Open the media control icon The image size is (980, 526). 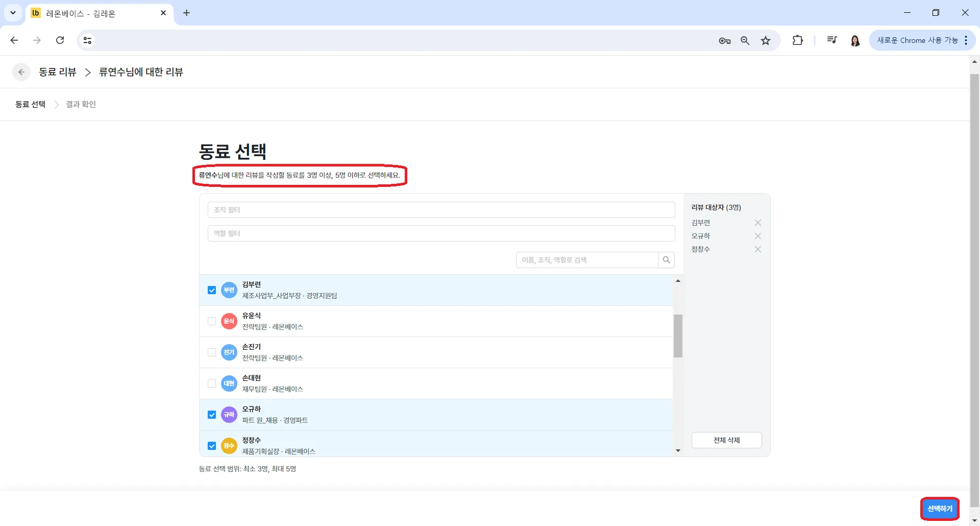click(x=832, y=40)
